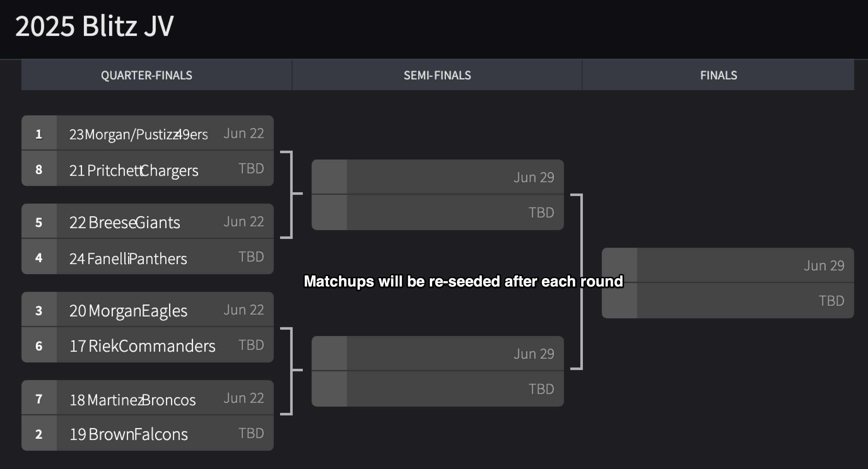This screenshot has height=469, width=868.
Task: Select the Finals column header
Action: click(x=718, y=75)
